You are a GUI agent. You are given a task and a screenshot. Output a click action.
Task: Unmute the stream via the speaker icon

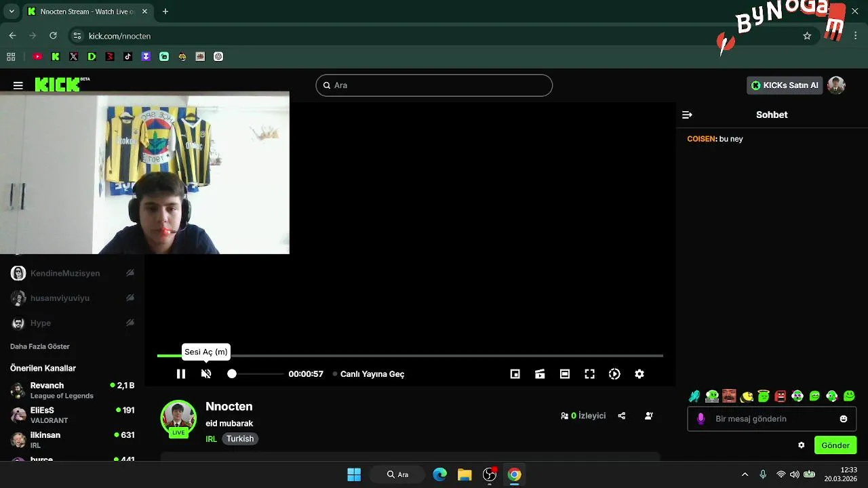[206, 374]
